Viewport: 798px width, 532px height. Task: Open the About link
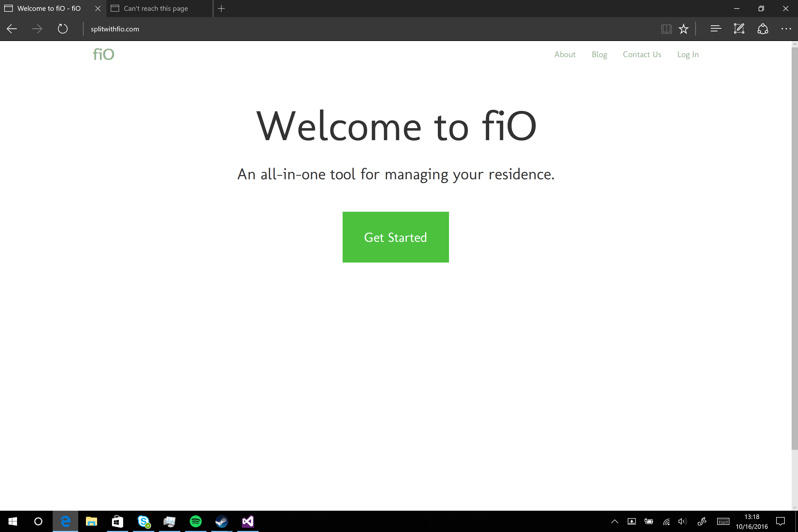click(564, 55)
